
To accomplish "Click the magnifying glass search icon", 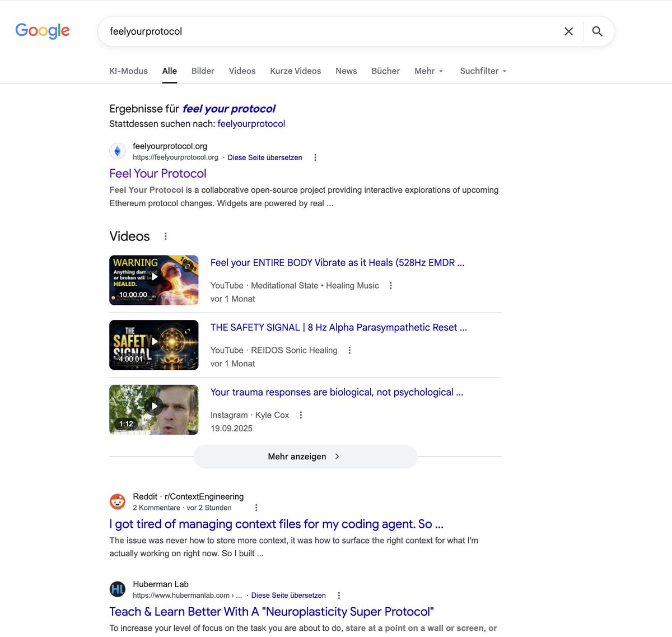I will click(x=598, y=31).
